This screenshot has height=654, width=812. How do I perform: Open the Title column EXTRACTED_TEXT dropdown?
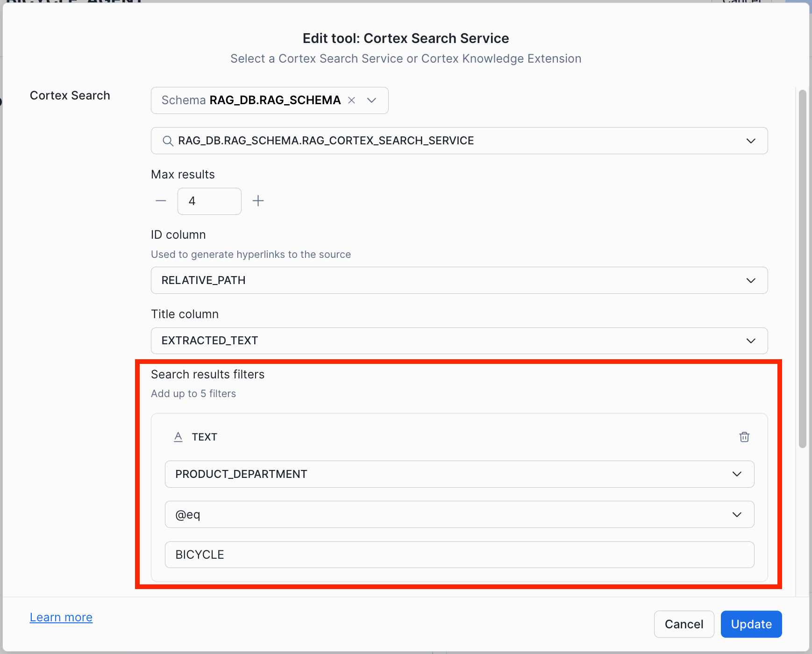point(750,341)
